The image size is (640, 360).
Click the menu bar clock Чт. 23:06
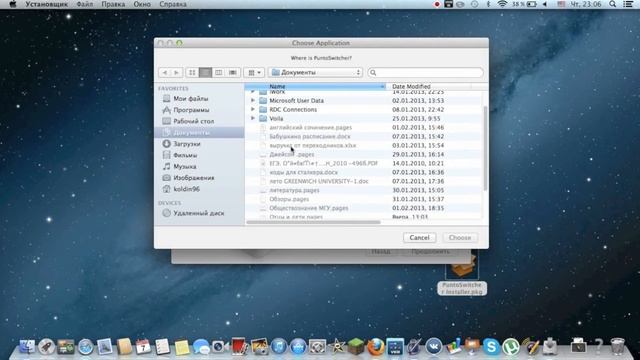(x=585, y=4)
